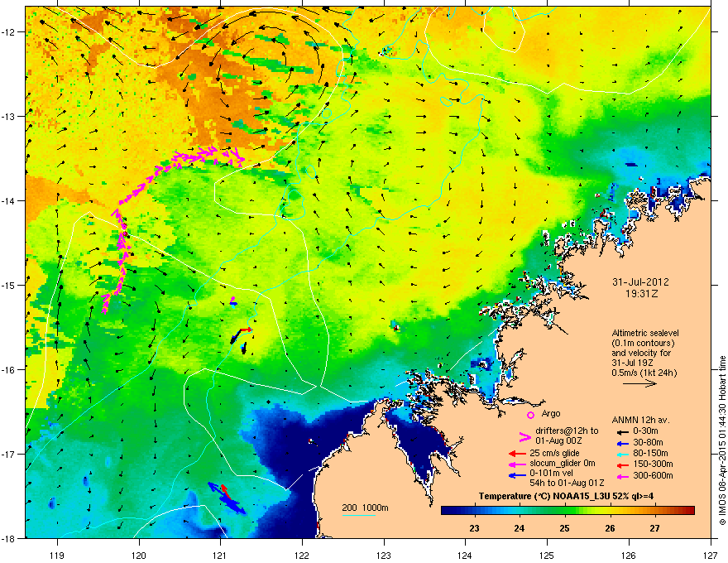
Task: Click the "119" longitude axis label
Action: coord(57,555)
